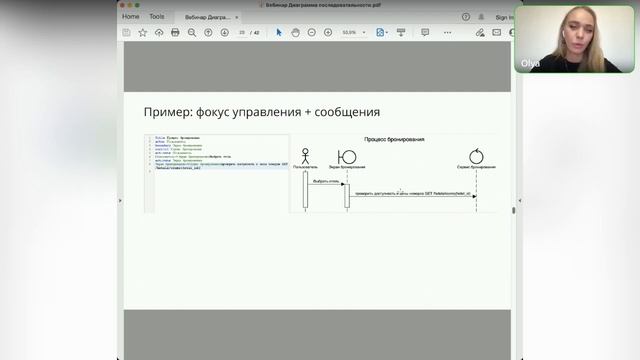The height and width of the screenshot is (360, 640).
Task: Upload file to cloud icon
Action: [159, 32]
